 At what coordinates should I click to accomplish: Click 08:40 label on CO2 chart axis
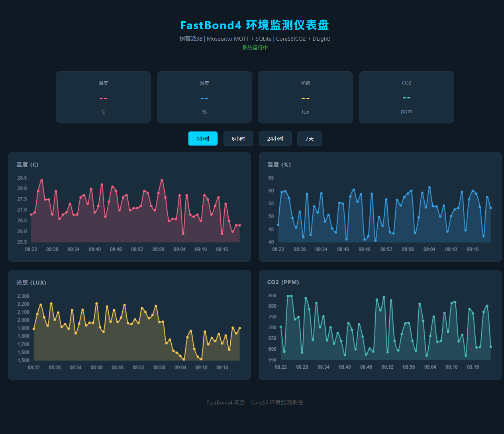tap(345, 367)
